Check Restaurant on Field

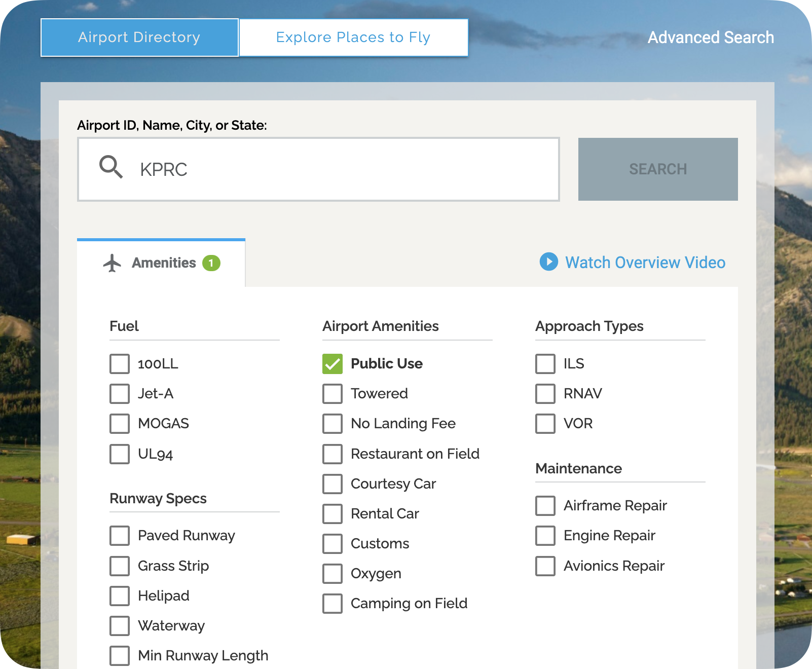click(x=333, y=454)
